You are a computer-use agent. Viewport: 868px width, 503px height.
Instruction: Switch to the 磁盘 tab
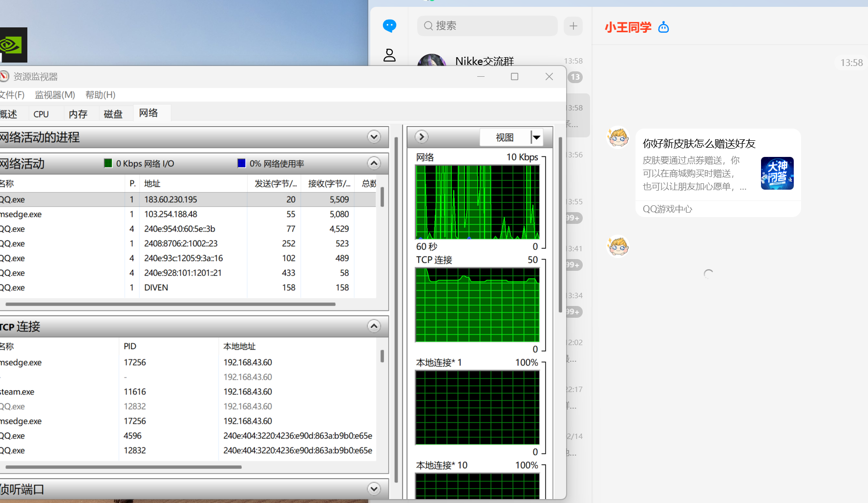pos(113,114)
